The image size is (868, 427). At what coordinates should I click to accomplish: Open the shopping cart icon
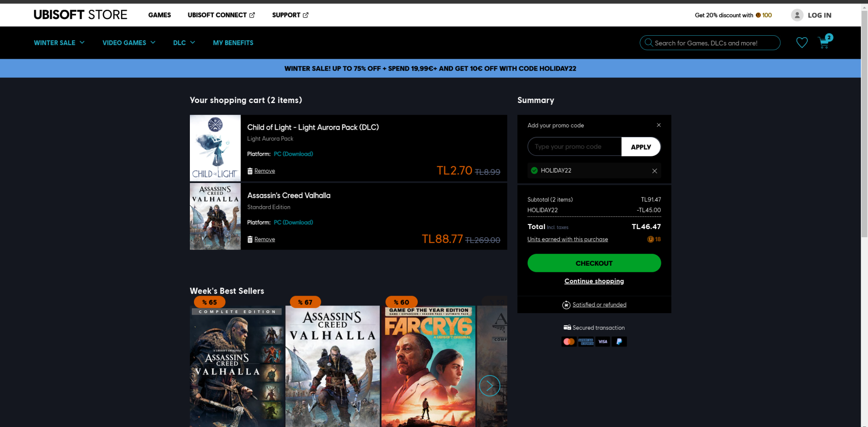click(x=824, y=42)
